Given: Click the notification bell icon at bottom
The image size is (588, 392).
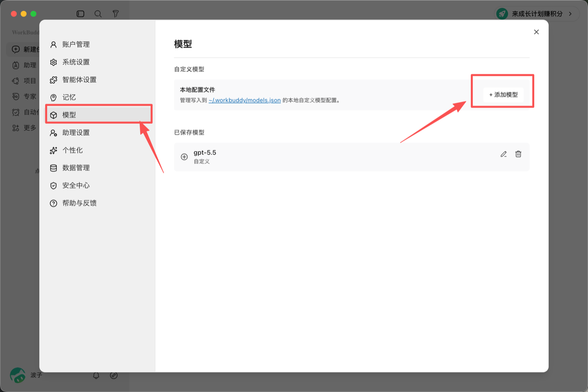Looking at the screenshot, I should point(96,375).
